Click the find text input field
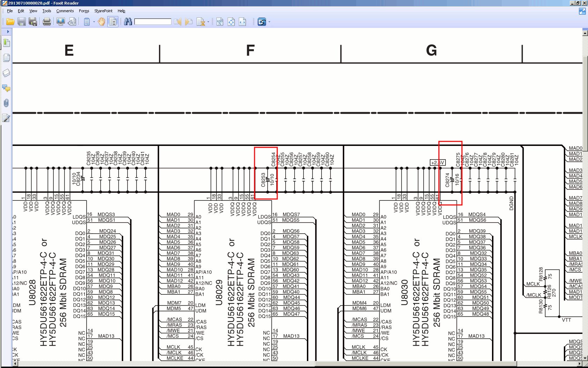Viewport: 588px width, 368px height. pyautogui.click(x=153, y=22)
